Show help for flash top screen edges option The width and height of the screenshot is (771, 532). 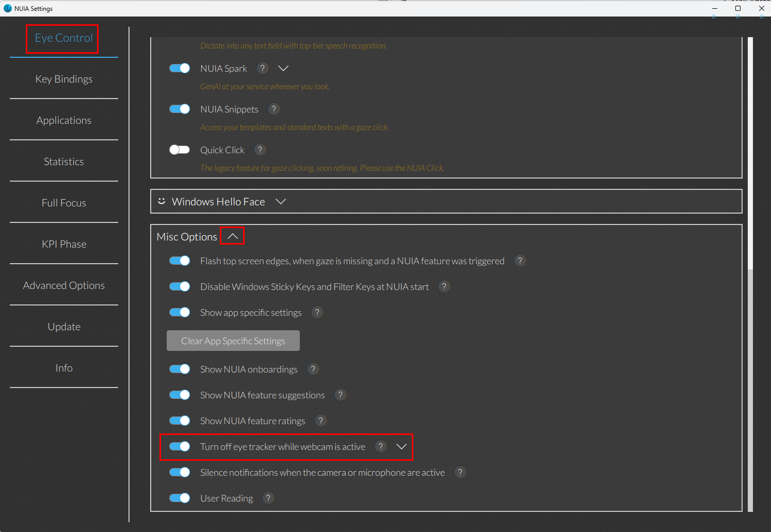520,261
